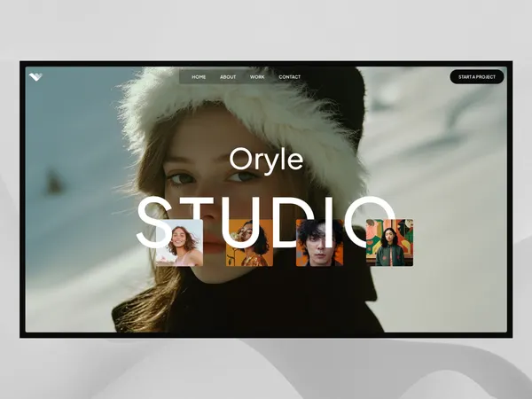Click the Oryle title text
Screen dimensions: 532x399
[266, 160]
